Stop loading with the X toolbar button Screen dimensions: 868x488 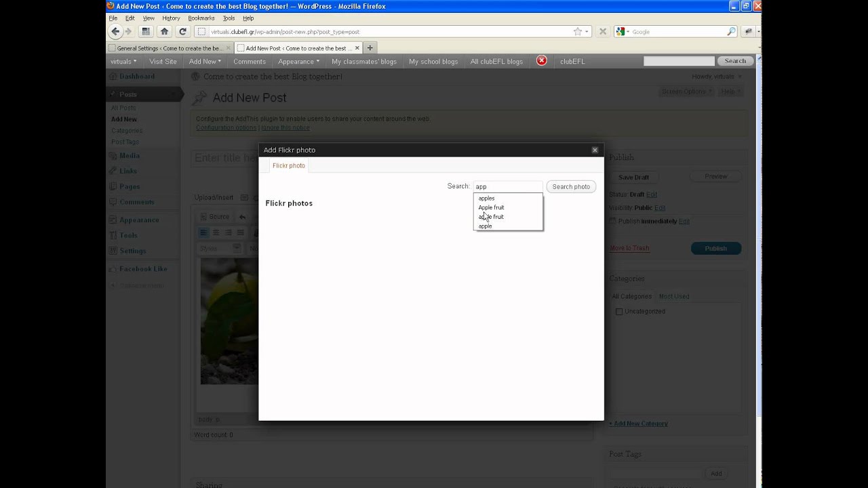click(x=602, y=31)
